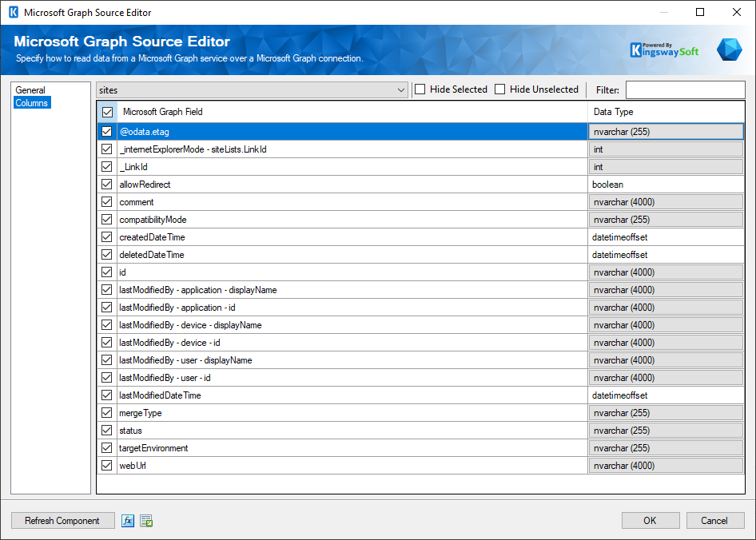Uncheck the allowRedirect field

(x=106, y=184)
